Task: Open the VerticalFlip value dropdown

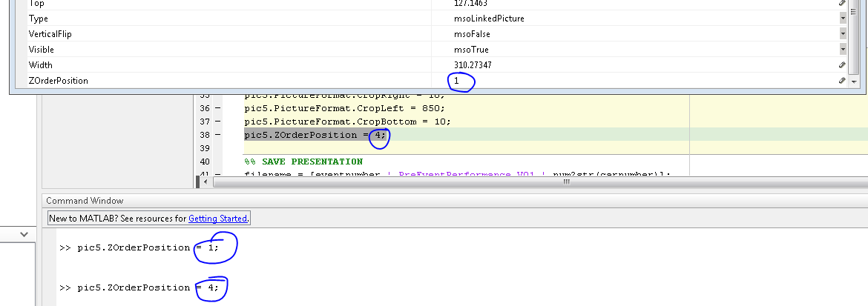Action: tap(843, 34)
